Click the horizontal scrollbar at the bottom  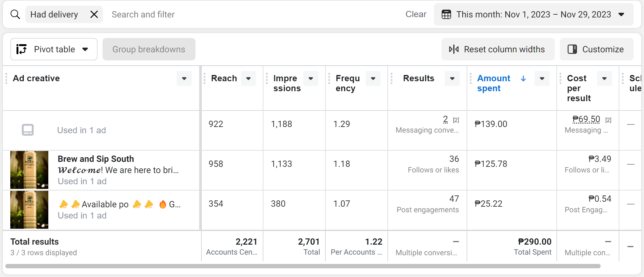(x=302, y=266)
